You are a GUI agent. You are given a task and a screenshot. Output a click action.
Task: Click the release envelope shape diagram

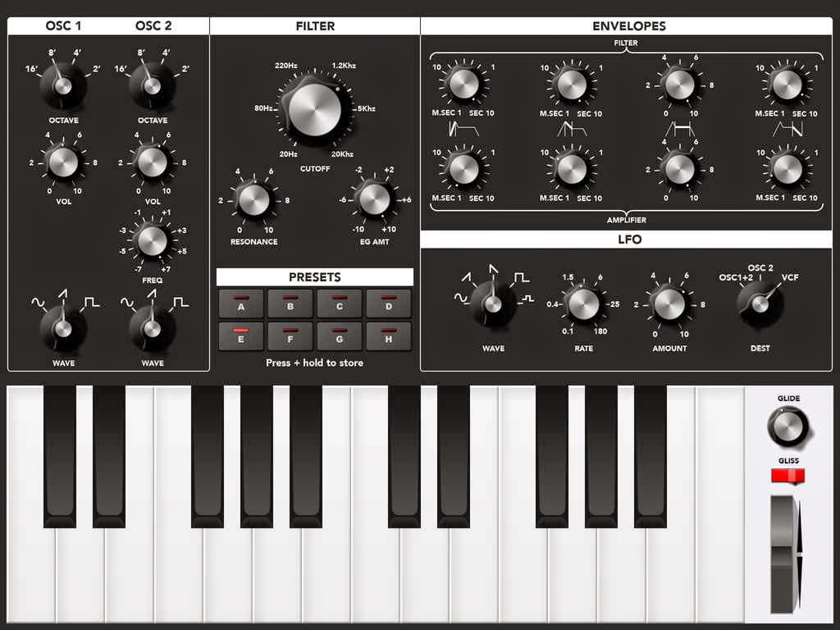tap(787, 129)
